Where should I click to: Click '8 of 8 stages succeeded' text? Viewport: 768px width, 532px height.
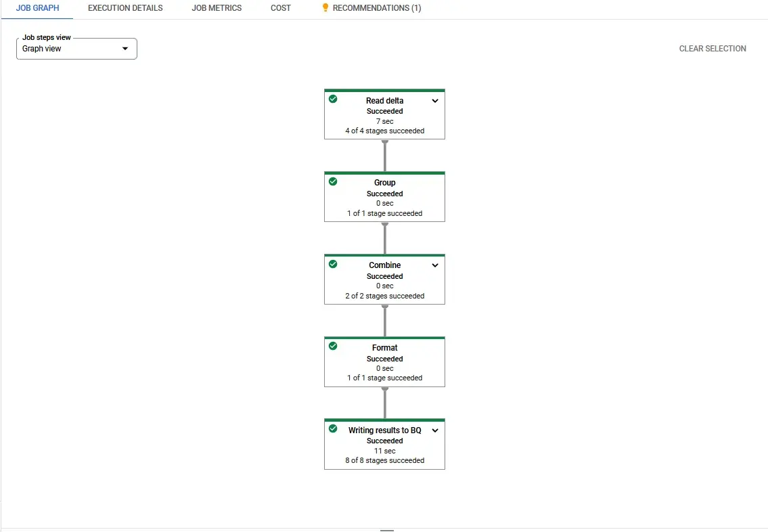[384, 460]
